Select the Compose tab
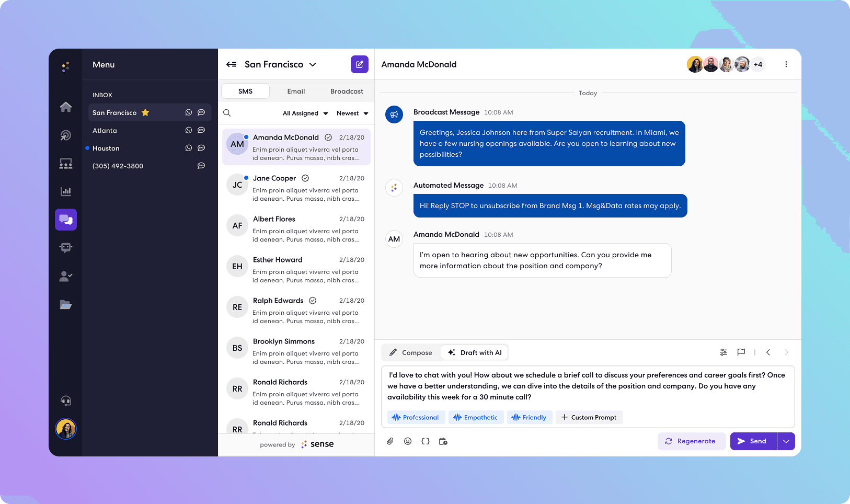Screen dimensions: 850x504 coord(411,352)
